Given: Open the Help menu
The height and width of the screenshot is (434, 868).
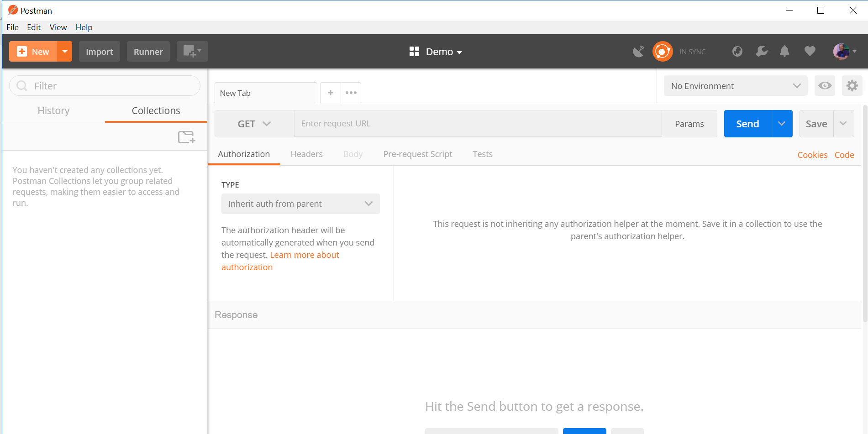Looking at the screenshot, I should [84, 27].
